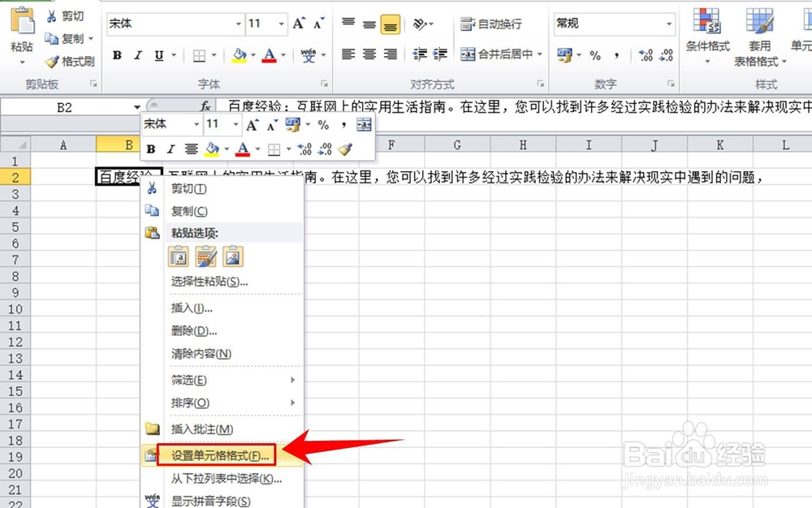Select the Keep Source Formatting paste option icon
This screenshot has height=508, width=812.
(x=179, y=256)
